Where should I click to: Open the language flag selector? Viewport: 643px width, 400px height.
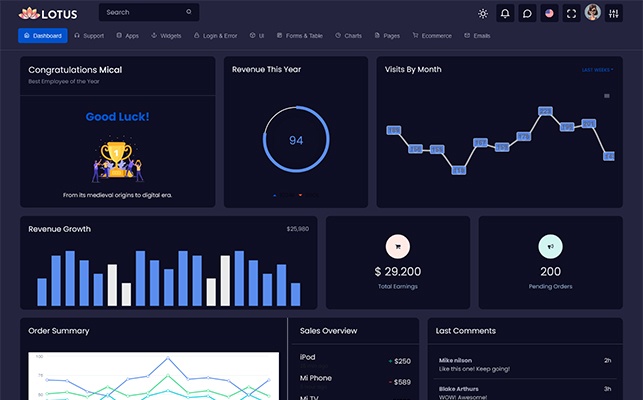click(x=549, y=13)
